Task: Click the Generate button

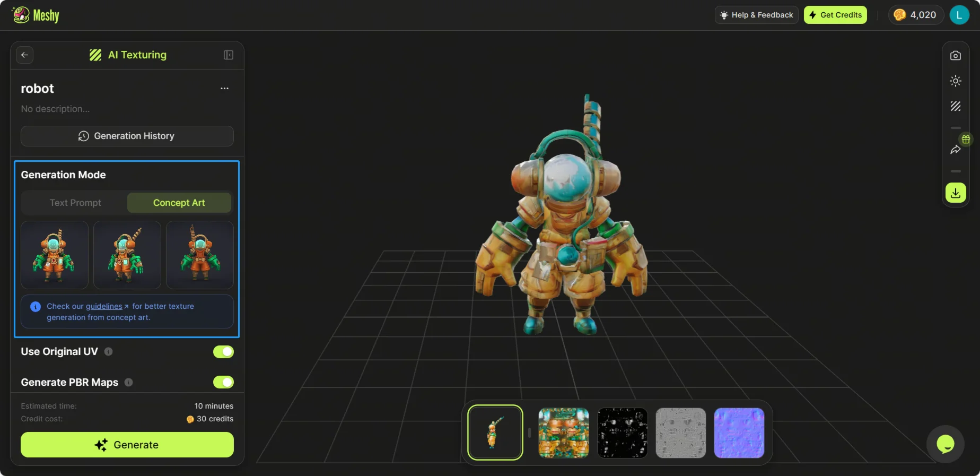Action: click(127, 445)
